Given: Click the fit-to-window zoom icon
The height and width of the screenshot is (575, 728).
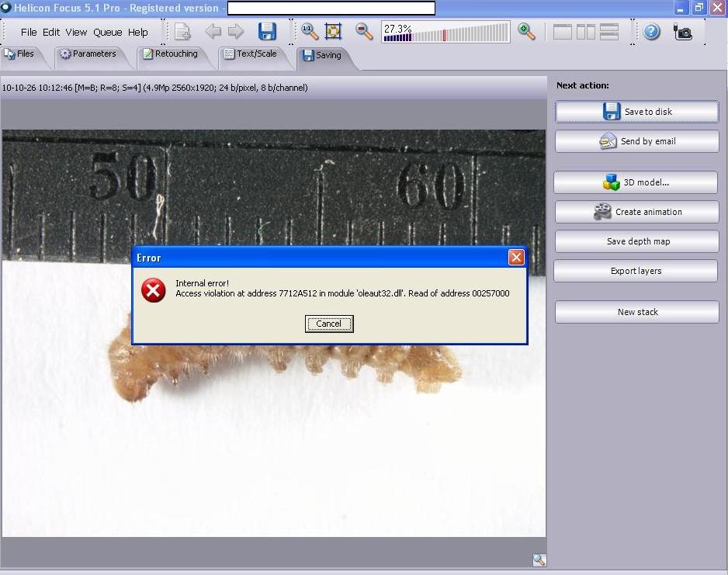Looking at the screenshot, I should click(334, 32).
